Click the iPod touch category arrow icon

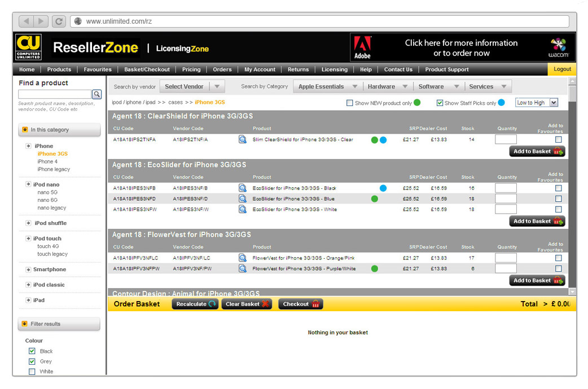coord(28,238)
